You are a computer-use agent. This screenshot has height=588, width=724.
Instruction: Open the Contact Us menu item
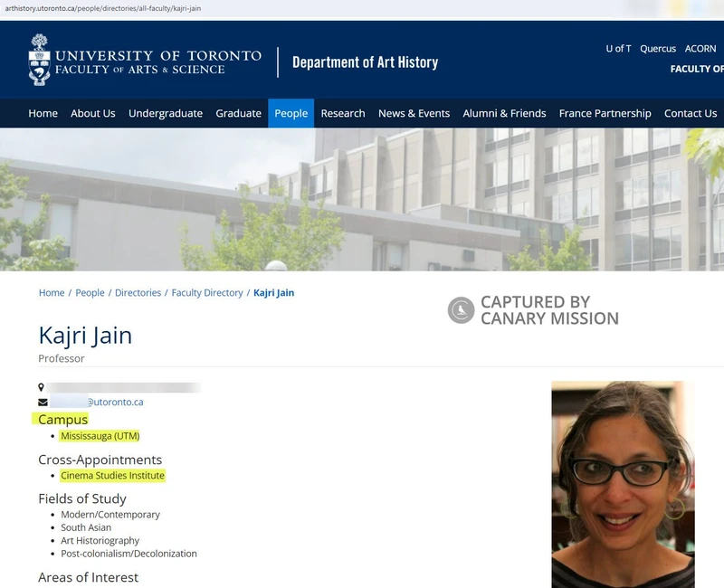(691, 114)
